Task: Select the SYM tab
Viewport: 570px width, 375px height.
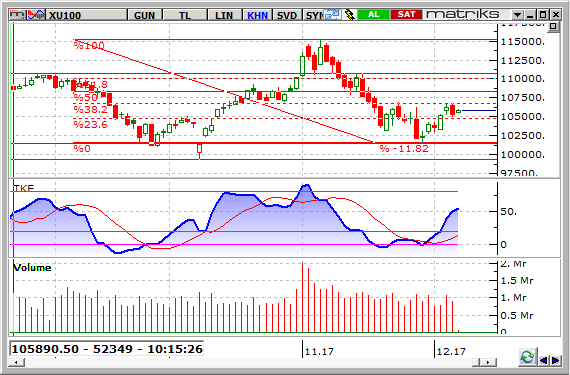Action: [x=313, y=15]
